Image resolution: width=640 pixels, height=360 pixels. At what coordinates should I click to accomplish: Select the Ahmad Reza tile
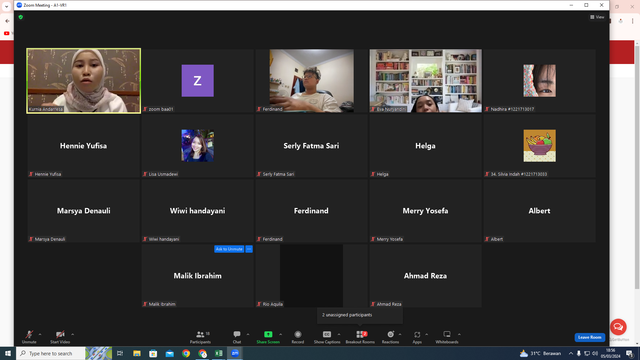(x=425, y=276)
